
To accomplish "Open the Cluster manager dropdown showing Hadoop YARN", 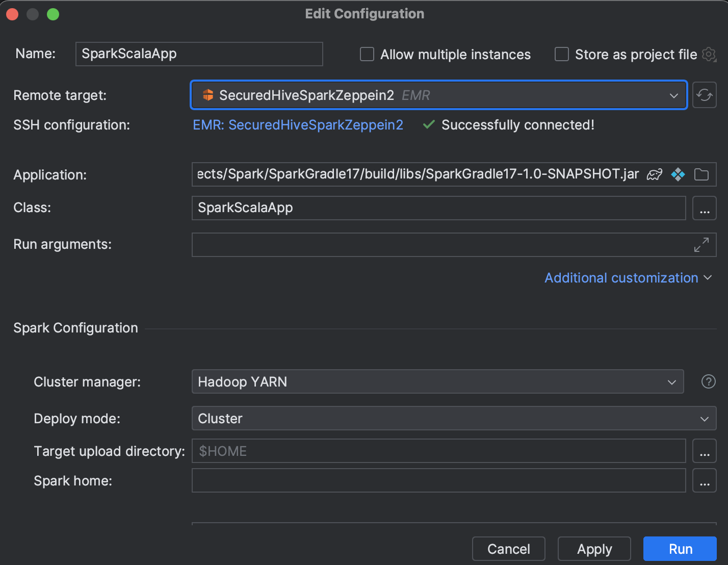I will point(672,381).
